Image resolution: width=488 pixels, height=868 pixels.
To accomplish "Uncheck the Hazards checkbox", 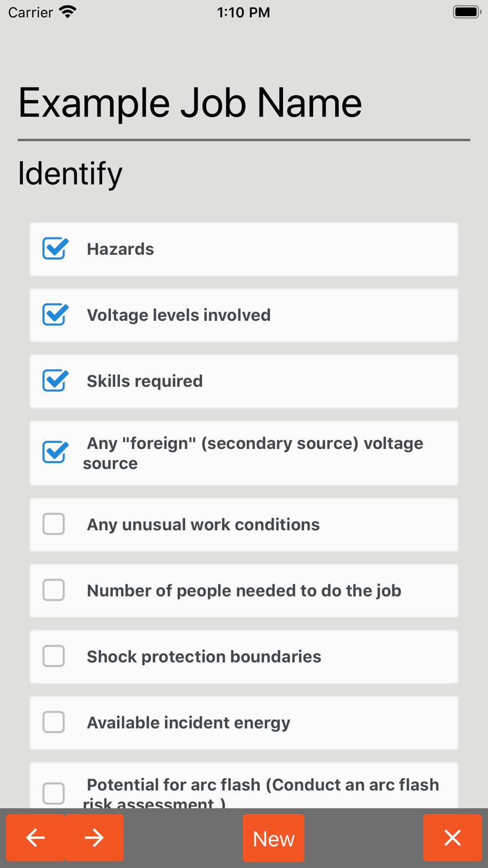I will [x=55, y=248].
